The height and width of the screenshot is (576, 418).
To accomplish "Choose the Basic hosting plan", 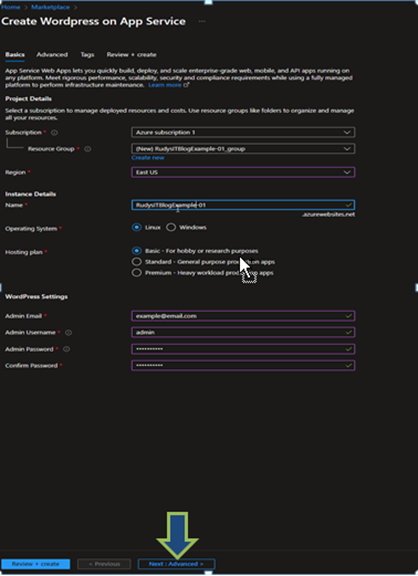I will coord(137,251).
